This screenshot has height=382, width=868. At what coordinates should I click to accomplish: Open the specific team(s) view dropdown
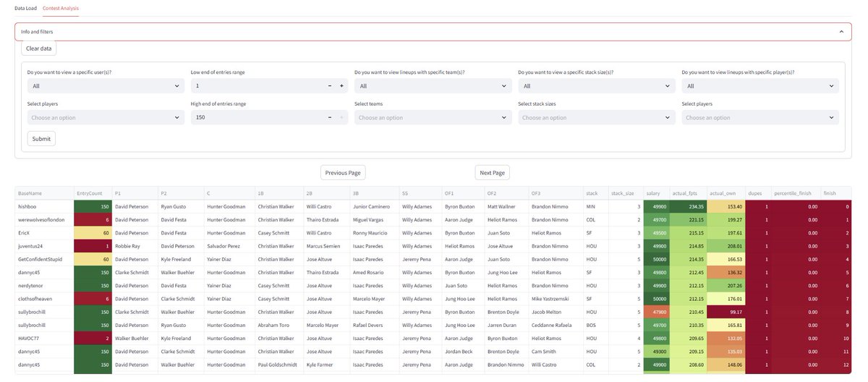(x=433, y=85)
